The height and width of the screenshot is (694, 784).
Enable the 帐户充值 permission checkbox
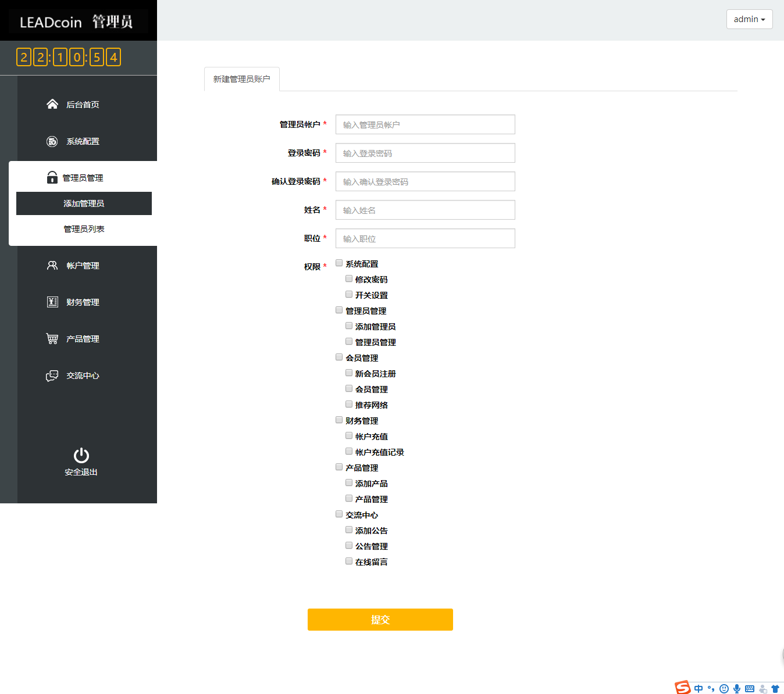click(x=349, y=436)
